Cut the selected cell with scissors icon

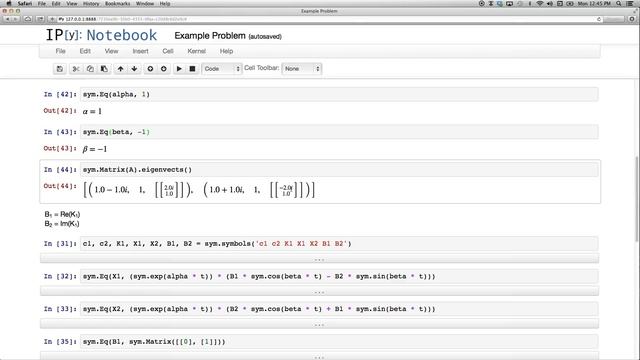pos(76,69)
